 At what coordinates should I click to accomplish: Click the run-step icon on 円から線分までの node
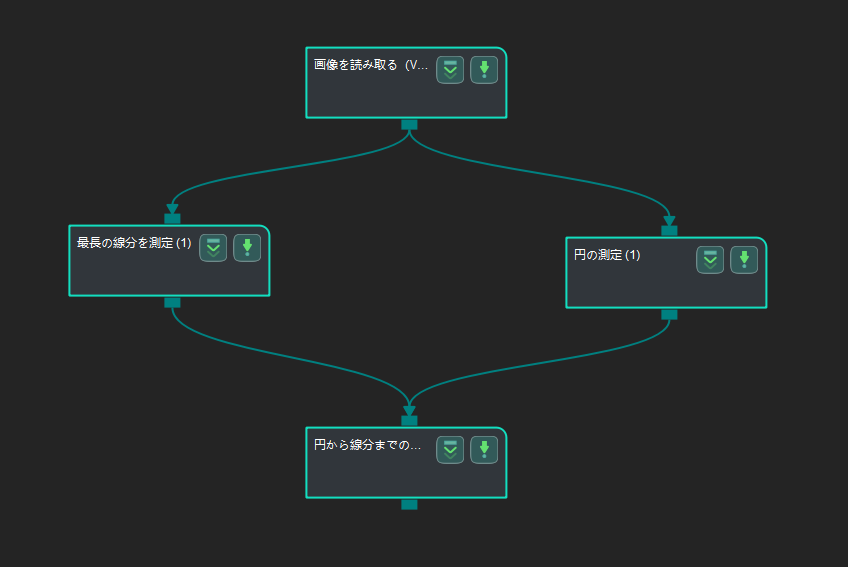tap(484, 450)
